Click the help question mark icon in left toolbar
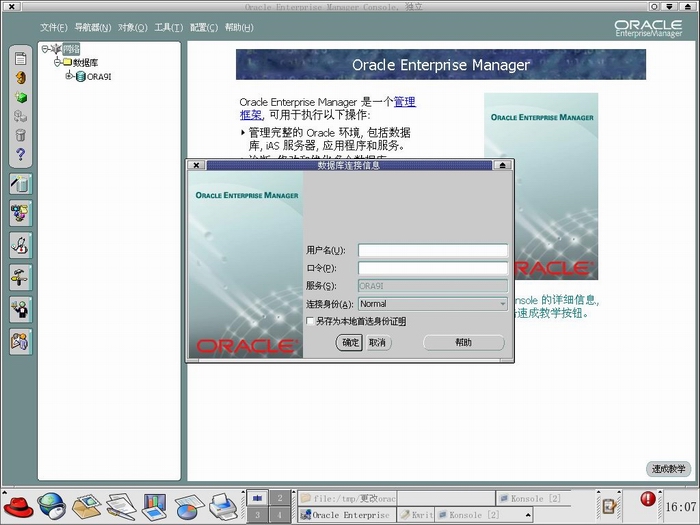 (x=20, y=154)
